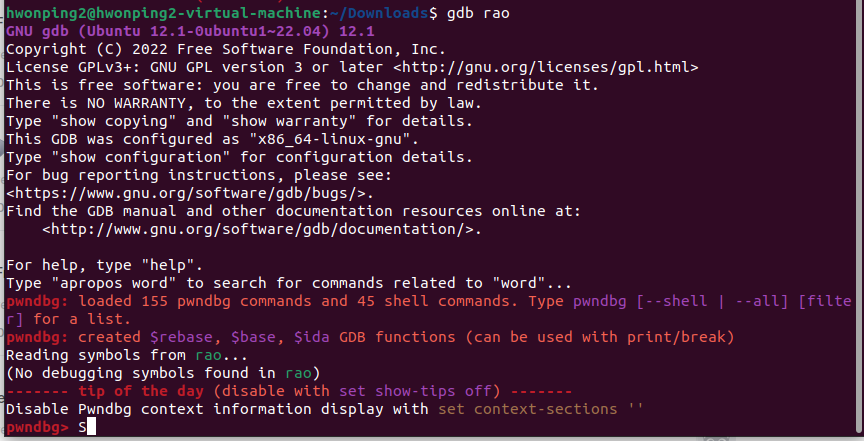Viewport: 864px width, 441px height.
Task: Click the "set context-sections ''" command text
Action: pos(541,410)
